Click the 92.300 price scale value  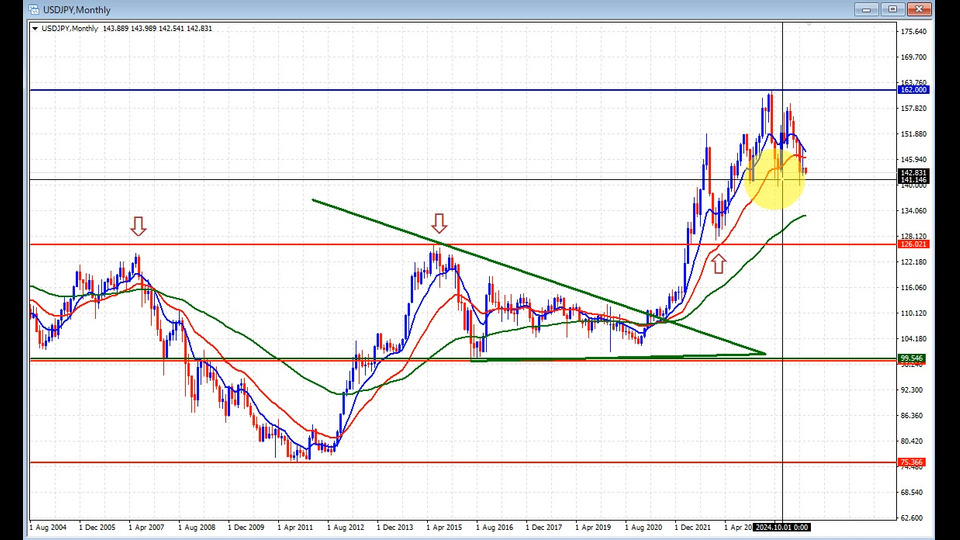click(x=914, y=390)
